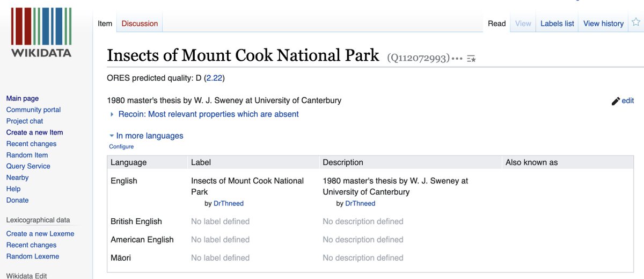Open the Random Item link

(27, 155)
